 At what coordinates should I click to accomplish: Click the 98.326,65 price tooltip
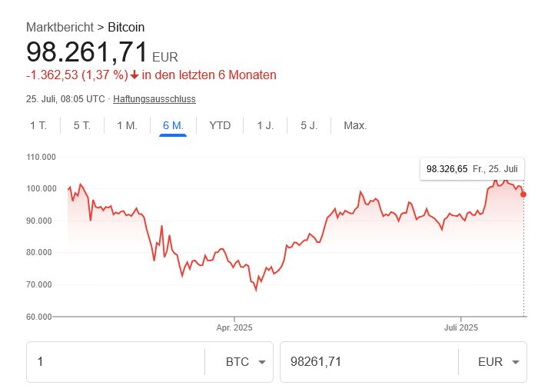tap(472, 168)
